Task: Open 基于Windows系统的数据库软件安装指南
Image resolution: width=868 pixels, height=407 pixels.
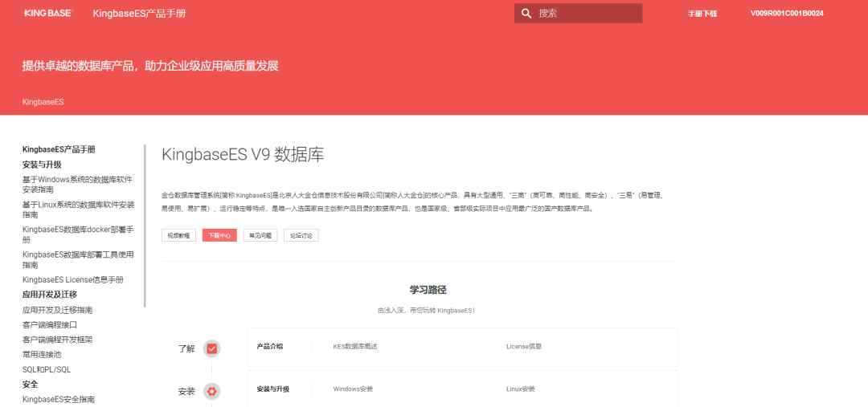Action: coord(77,185)
